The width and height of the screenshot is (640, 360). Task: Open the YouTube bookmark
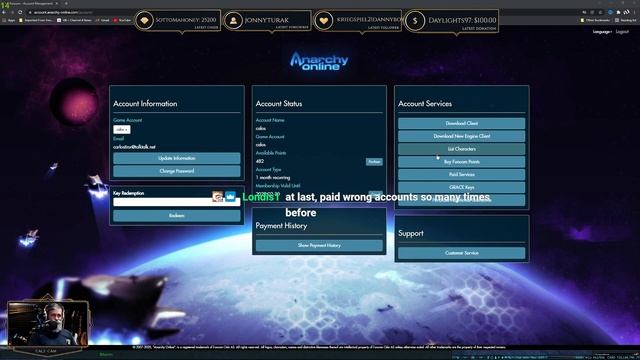coord(122,20)
